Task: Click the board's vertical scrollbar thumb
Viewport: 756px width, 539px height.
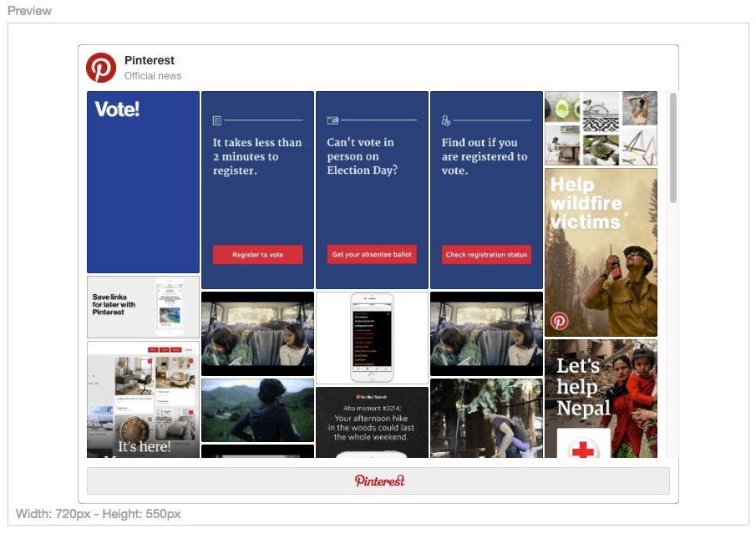Action: coord(673,148)
